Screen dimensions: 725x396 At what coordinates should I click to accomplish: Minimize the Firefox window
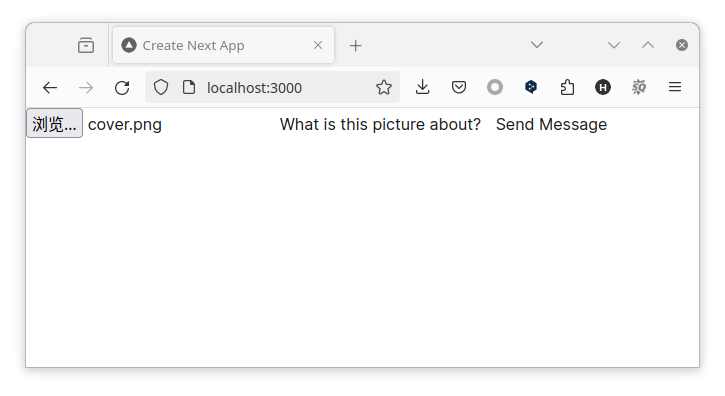[614, 45]
